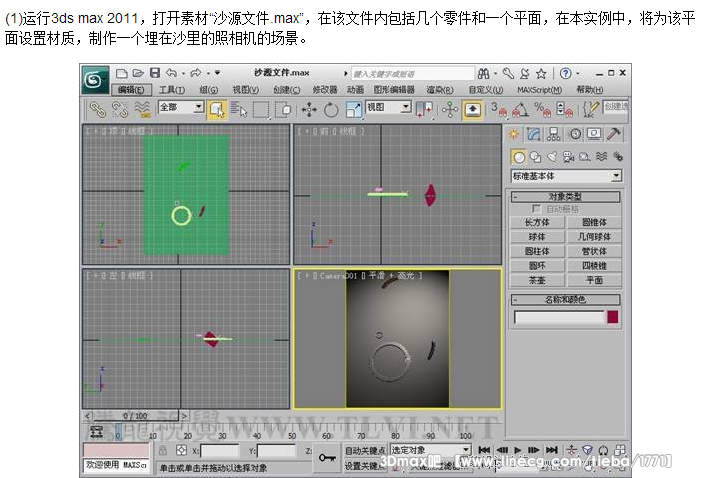Redo action arrow icon
This screenshot has height=478, width=701.
pos(196,73)
